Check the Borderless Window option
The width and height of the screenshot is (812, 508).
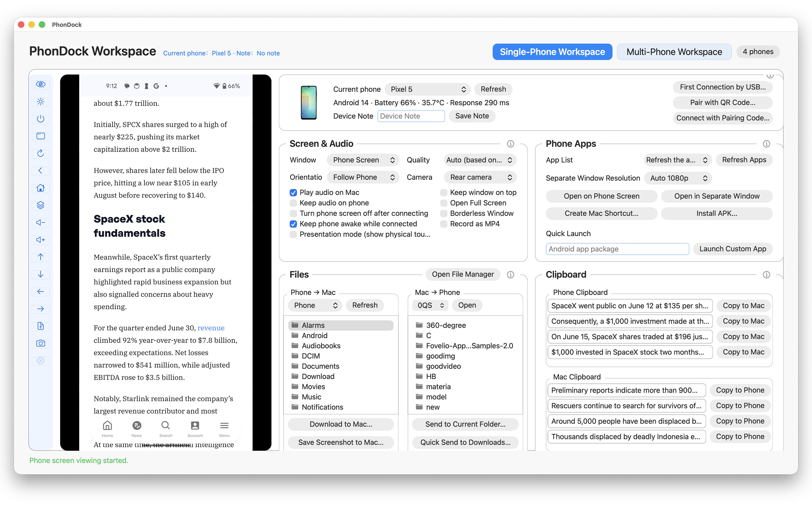443,213
